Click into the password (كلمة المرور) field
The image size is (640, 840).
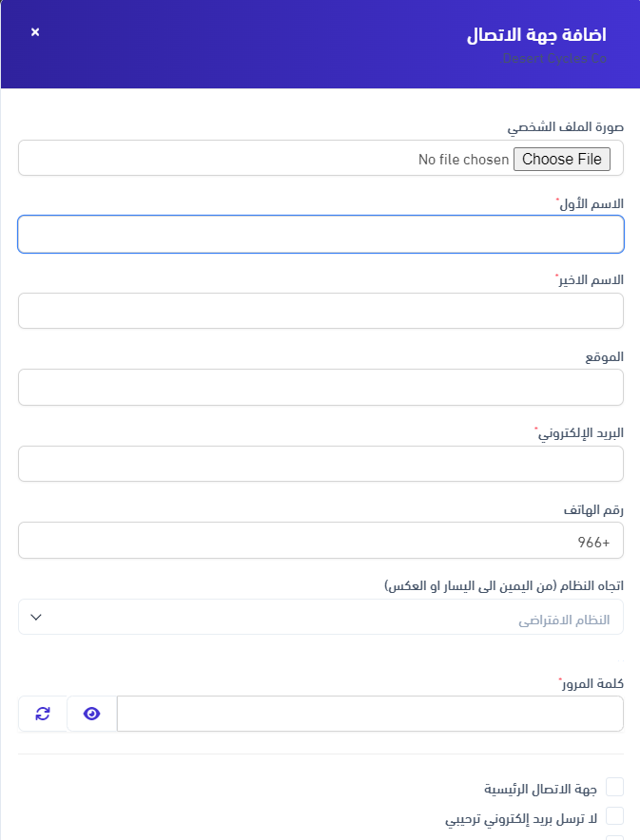click(x=370, y=714)
